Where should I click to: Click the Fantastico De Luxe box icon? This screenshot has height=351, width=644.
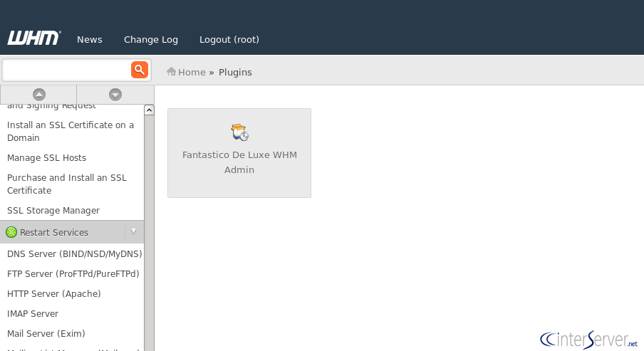point(239,132)
